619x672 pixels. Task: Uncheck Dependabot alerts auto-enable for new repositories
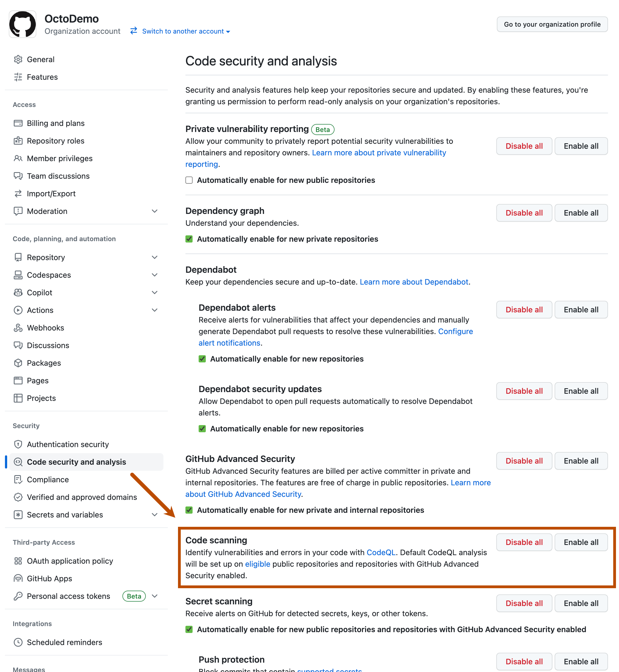pos(202,359)
